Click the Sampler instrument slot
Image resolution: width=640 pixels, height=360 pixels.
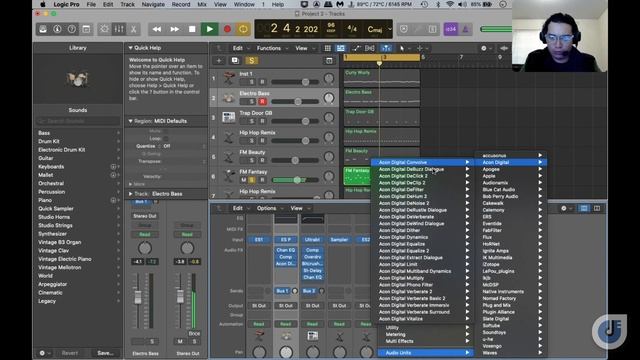339,240
